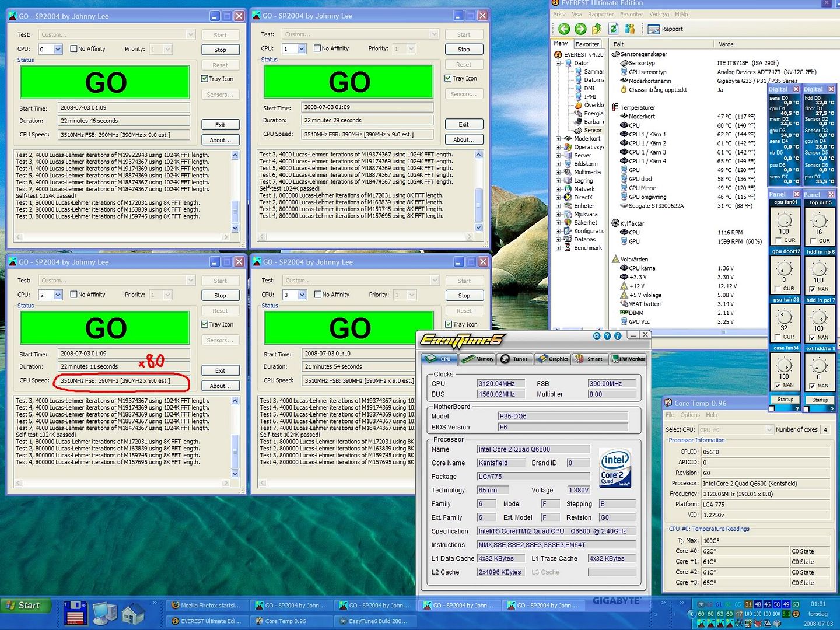The height and width of the screenshot is (630, 840).
Task: Click Stop in the CPU 3 SP2004 window
Action: click(464, 296)
